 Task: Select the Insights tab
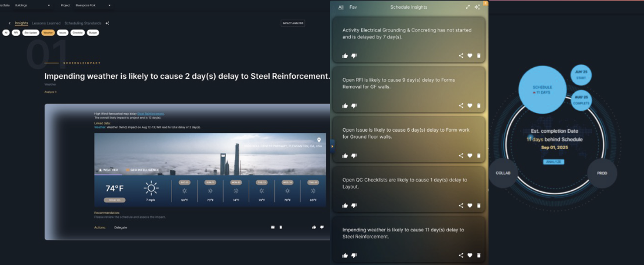(x=21, y=23)
